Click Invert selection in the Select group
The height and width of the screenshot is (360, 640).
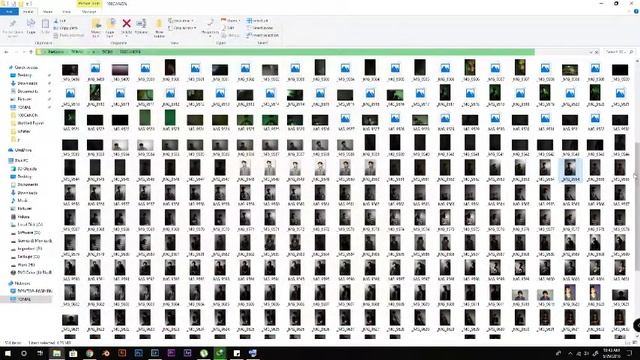coord(263,35)
